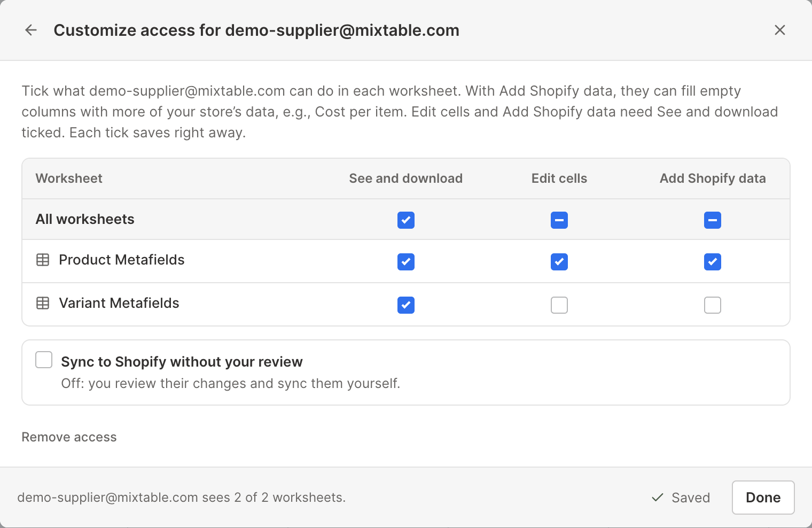Image resolution: width=812 pixels, height=528 pixels.
Task: Click the Worksheet column header
Action: point(69,178)
